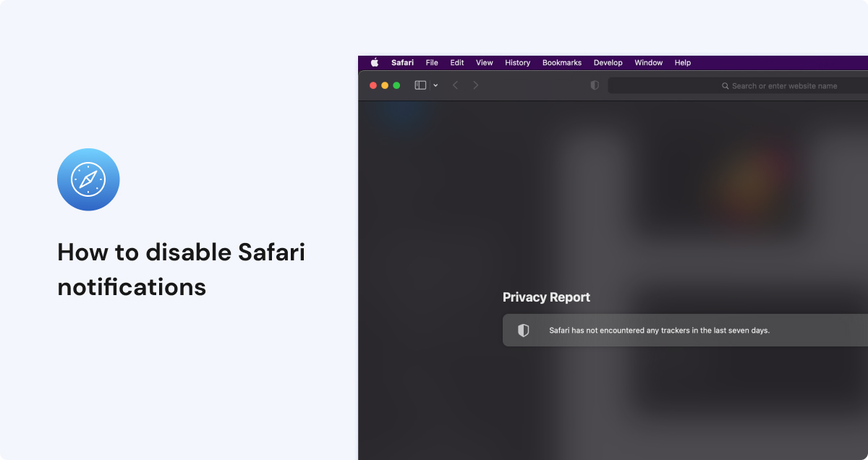Expand the sidebar tab group dropdown arrow
The image size is (868, 460).
(435, 85)
